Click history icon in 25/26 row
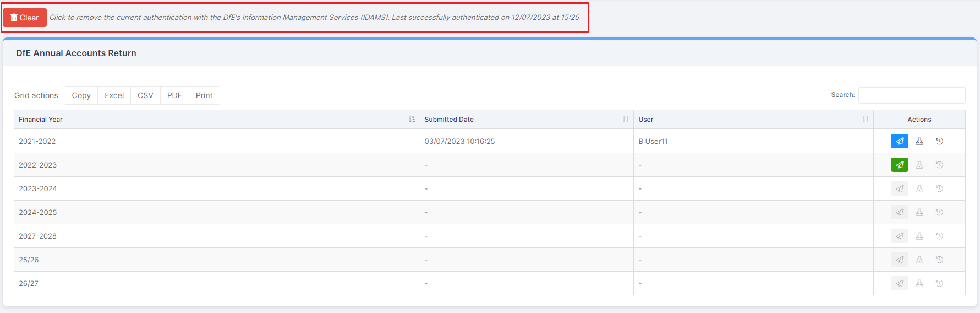This screenshot has height=313, width=980. [939, 260]
